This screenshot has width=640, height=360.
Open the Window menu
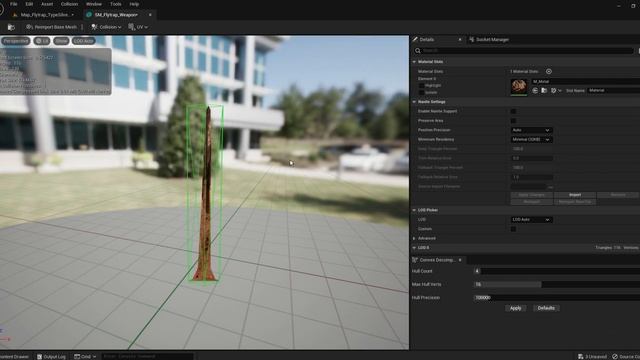pos(94,4)
